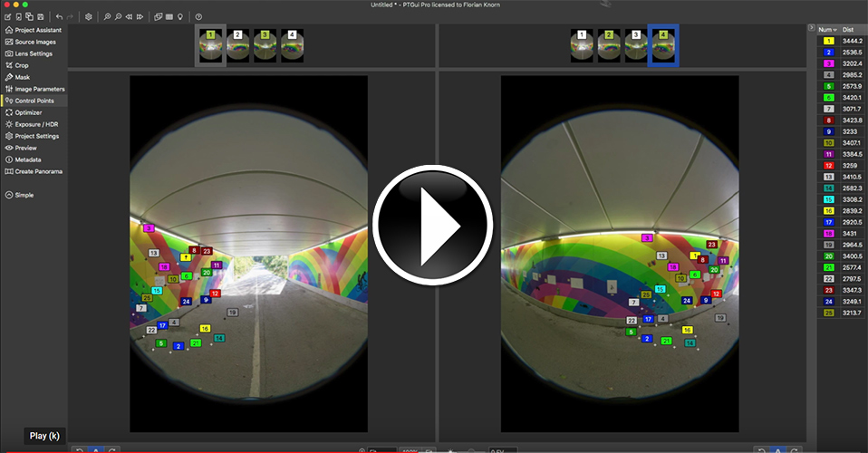
Task: Click the big play button in the center
Action: 432,226
